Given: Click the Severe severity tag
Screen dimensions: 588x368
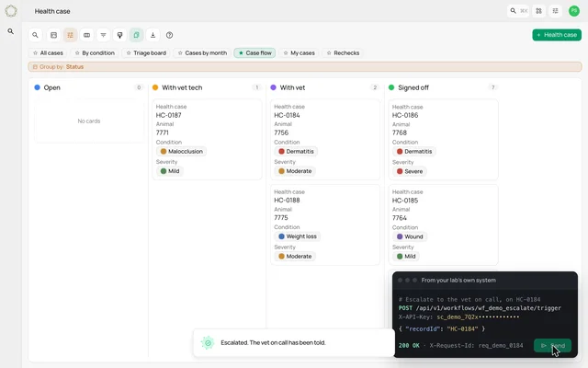Looking at the screenshot, I should coord(410,171).
